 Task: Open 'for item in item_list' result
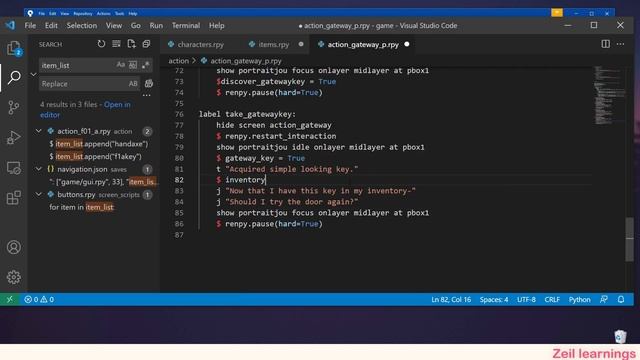[82, 207]
